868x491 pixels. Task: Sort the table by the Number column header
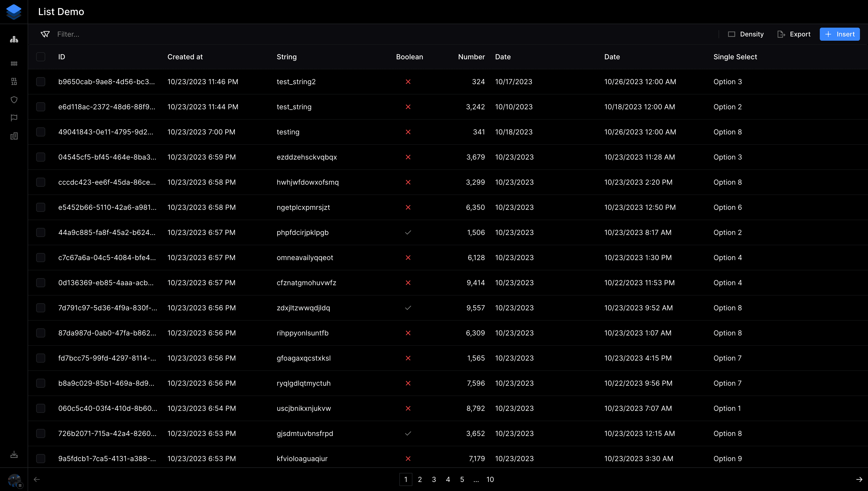point(471,57)
